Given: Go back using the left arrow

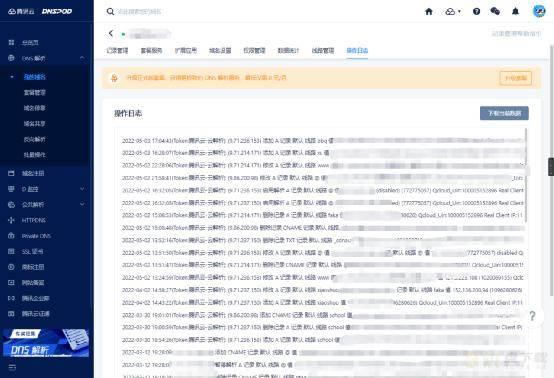Looking at the screenshot, I should 111,34.
